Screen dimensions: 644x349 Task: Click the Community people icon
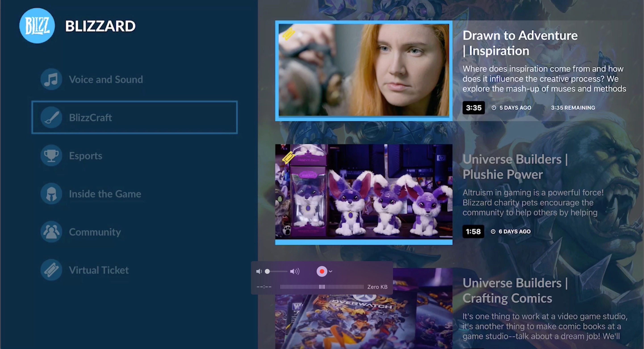[51, 232]
